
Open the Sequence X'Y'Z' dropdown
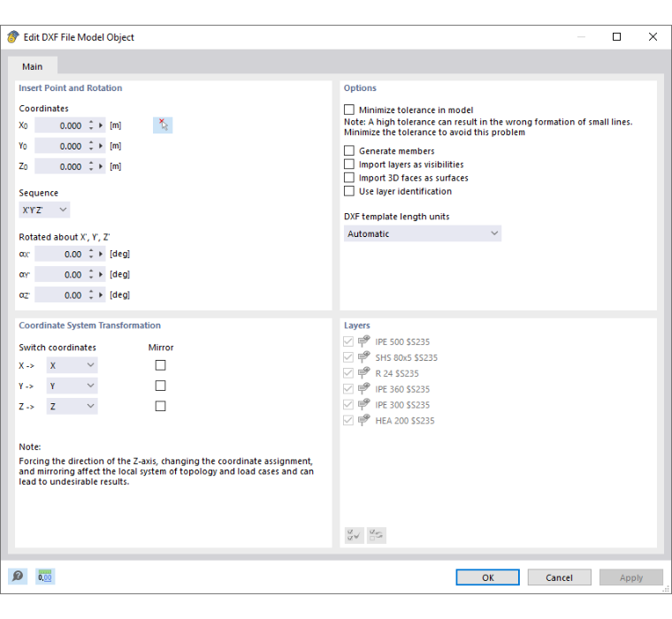coord(44,210)
